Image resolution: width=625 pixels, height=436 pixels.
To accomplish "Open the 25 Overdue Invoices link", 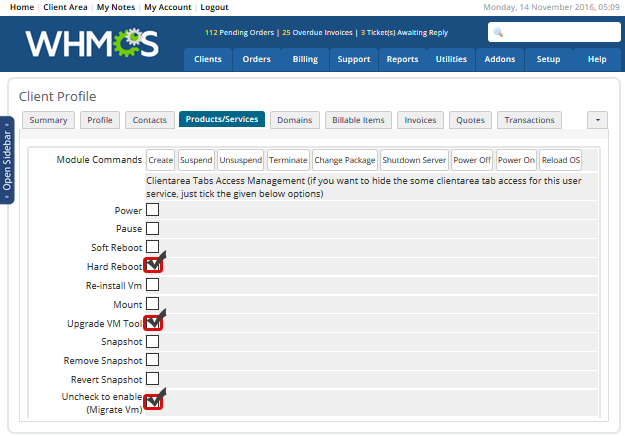I will pyautogui.click(x=315, y=32).
